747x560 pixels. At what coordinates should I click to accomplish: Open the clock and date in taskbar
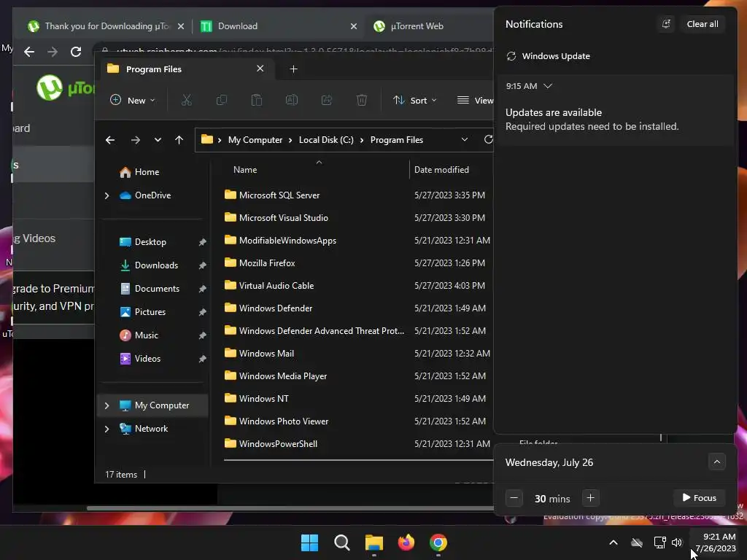(716, 542)
